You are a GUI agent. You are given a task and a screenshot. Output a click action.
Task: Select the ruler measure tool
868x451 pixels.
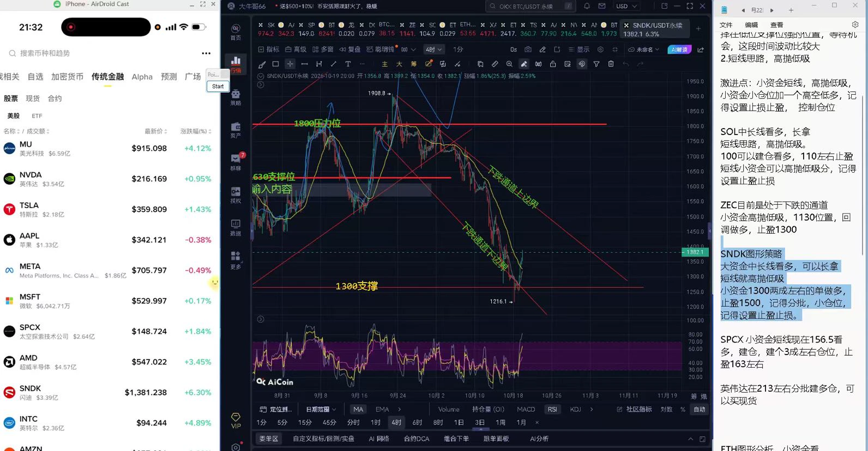coord(495,64)
